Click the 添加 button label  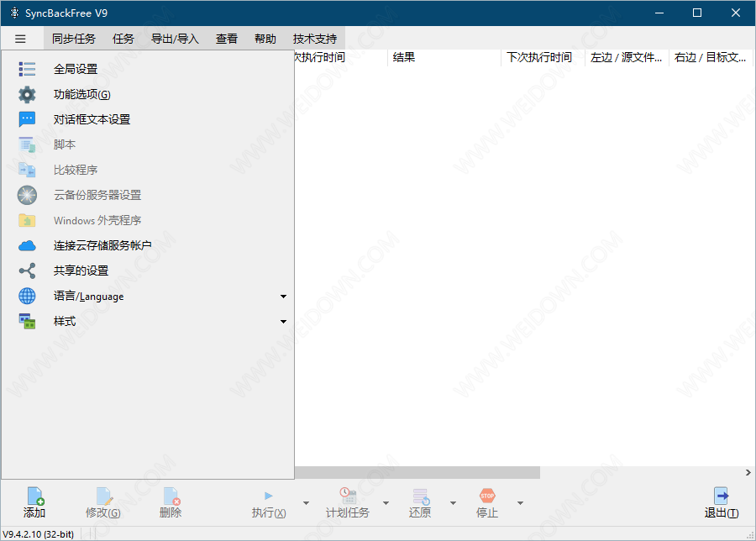pyautogui.click(x=34, y=512)
